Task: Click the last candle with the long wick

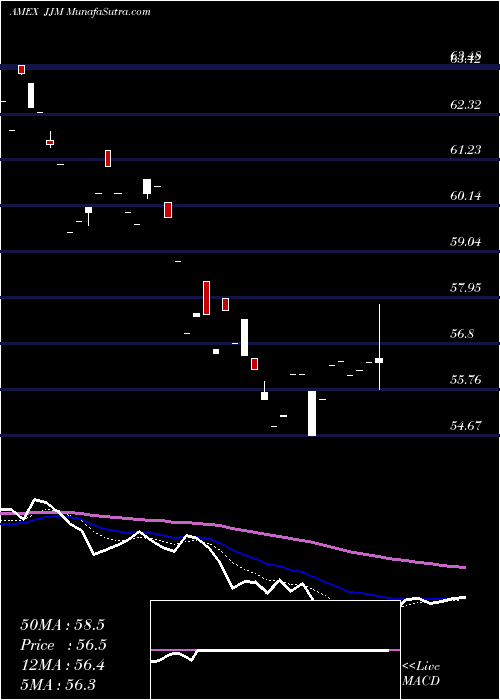Action: 379,347
